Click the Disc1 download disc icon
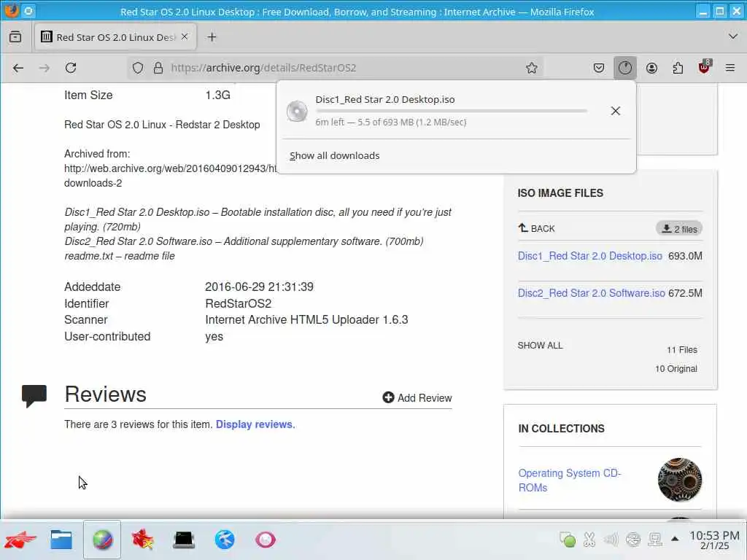The width and height of the screenshot is (747, 560). (297, 112)
